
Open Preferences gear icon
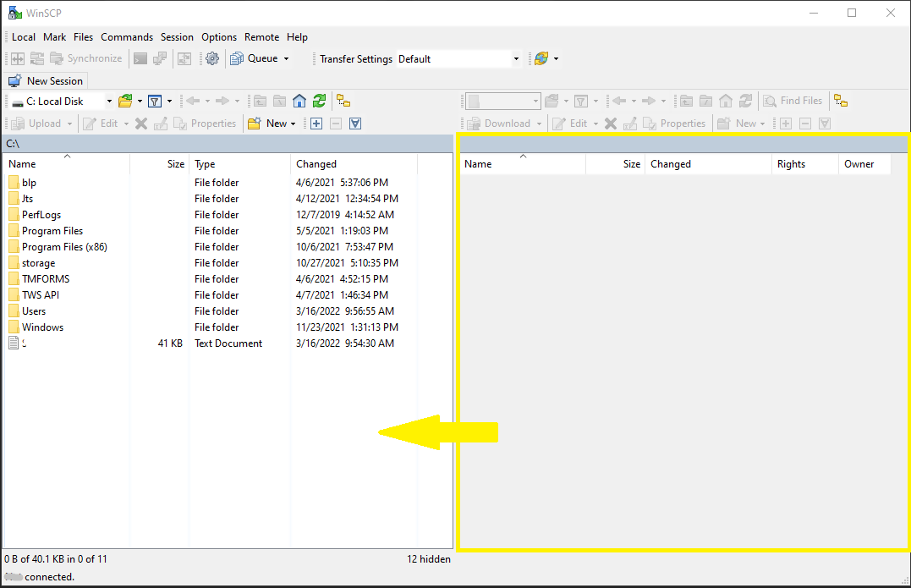[x=212, y=58]
